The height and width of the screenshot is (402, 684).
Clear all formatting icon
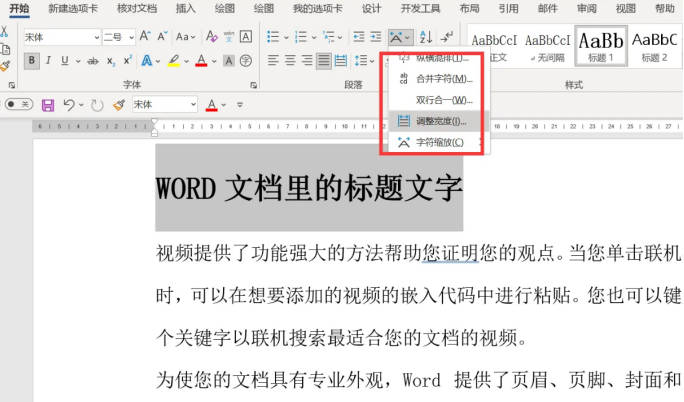coord(212,37)
